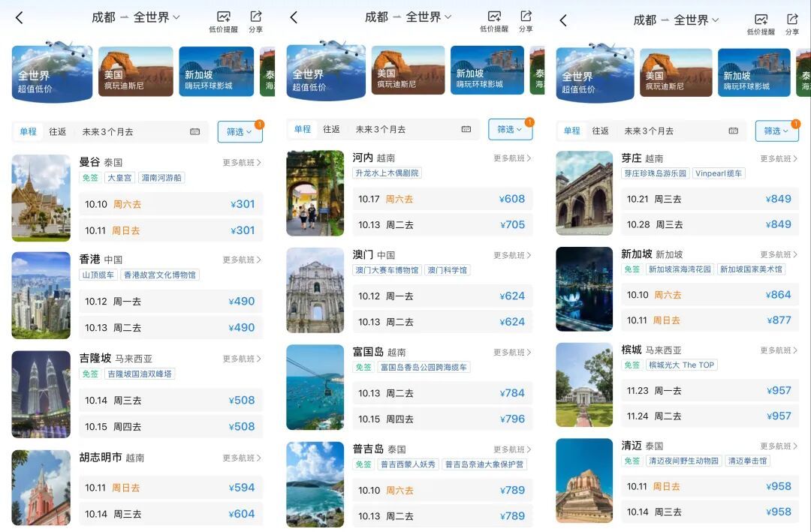Tap the 升龙水上木偶剧院 tag

(387, 173)
